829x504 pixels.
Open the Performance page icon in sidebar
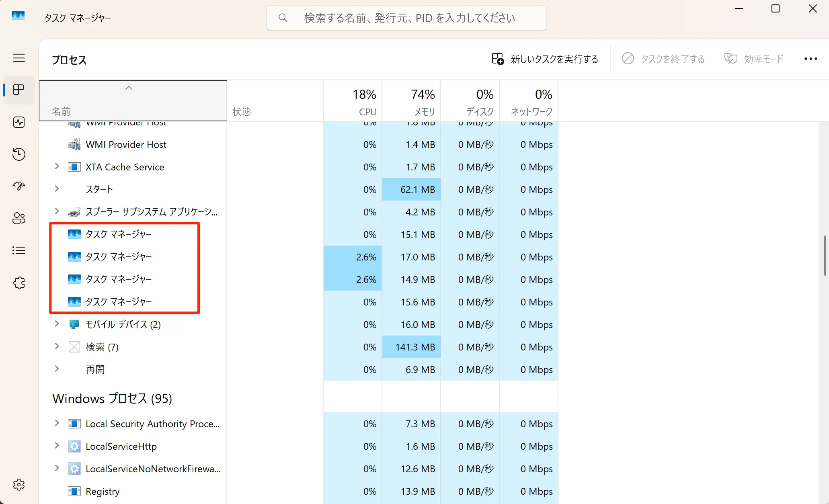point(19,122)
